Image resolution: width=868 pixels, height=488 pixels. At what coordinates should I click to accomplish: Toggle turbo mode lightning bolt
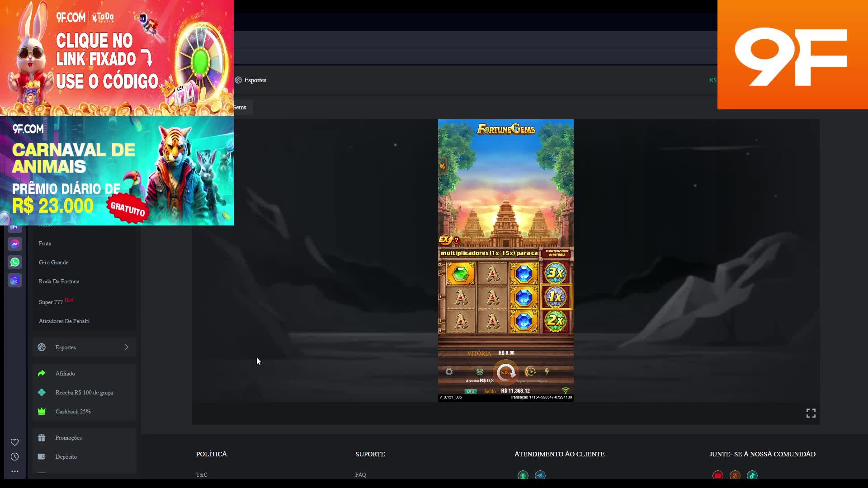pyautogui.click(x=547, y=371)
